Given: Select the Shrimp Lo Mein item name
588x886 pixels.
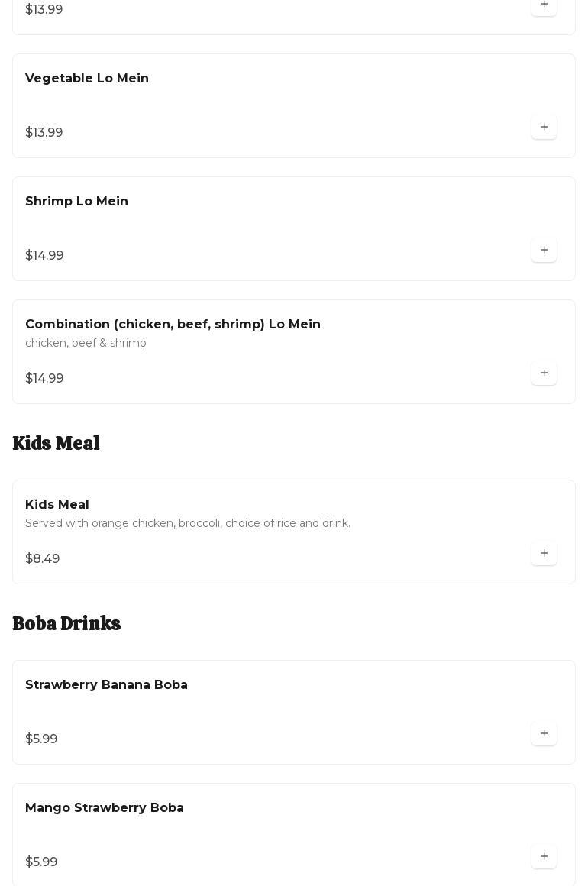Looking at the screenshot, I should pos(76,202).
